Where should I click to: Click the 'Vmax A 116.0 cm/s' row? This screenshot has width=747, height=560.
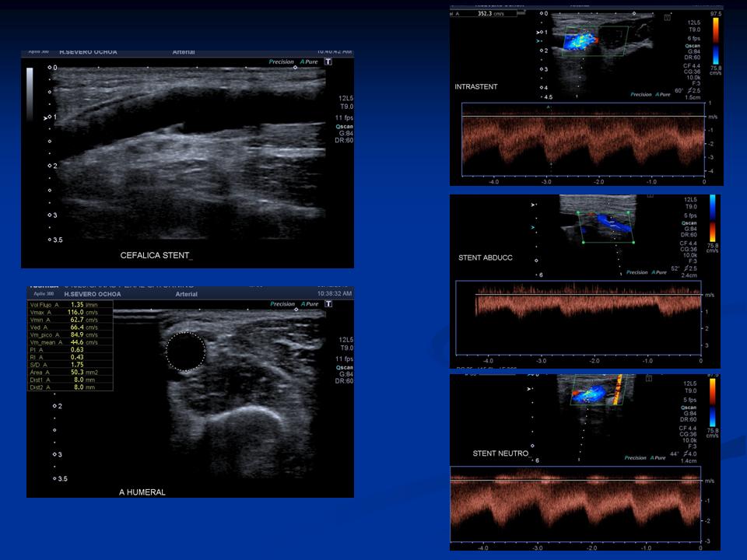click(70, 313)
